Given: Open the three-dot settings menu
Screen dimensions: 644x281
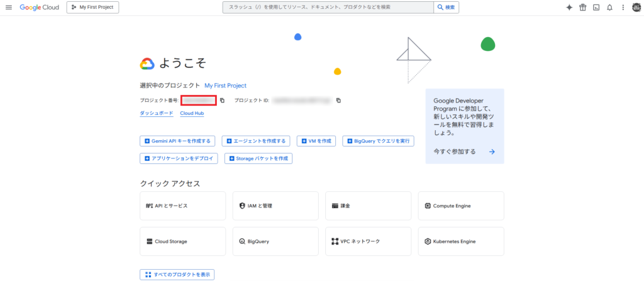Looking at the screenshot, I should pyautogui.click(x=623, y=8).
